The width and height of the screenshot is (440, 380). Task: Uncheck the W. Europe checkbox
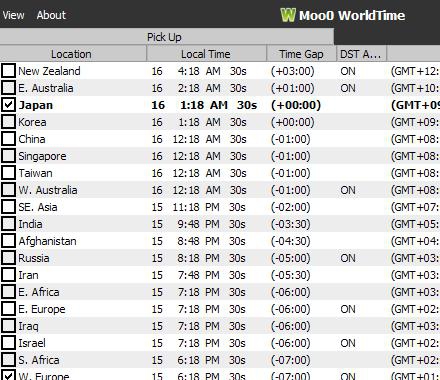[8, 376]
